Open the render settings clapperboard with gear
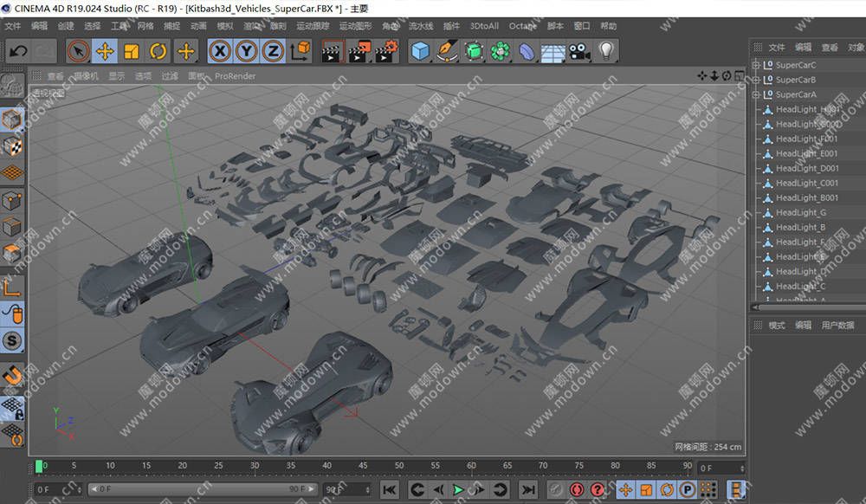 pyautogui.click(x=385, y=51)
